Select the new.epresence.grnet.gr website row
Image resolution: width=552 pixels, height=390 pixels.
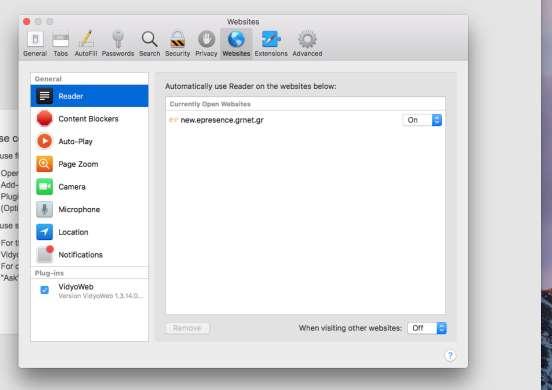pos(305,120)
